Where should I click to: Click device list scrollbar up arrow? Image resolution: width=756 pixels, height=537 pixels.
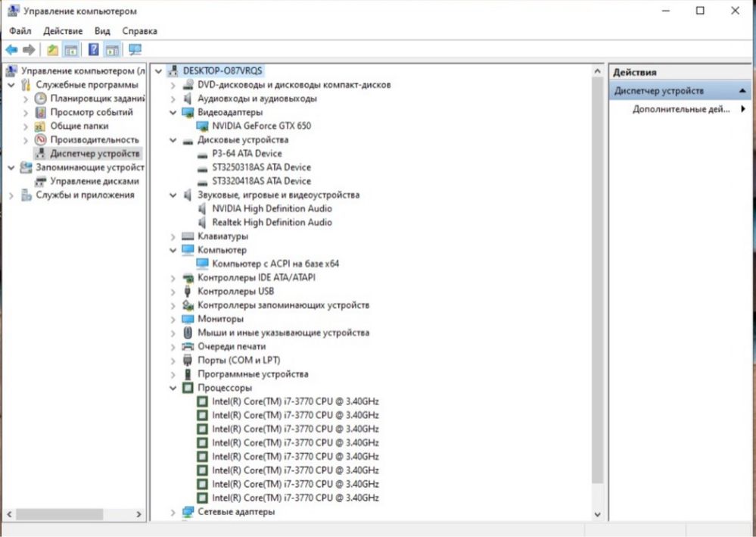(598, 71)
